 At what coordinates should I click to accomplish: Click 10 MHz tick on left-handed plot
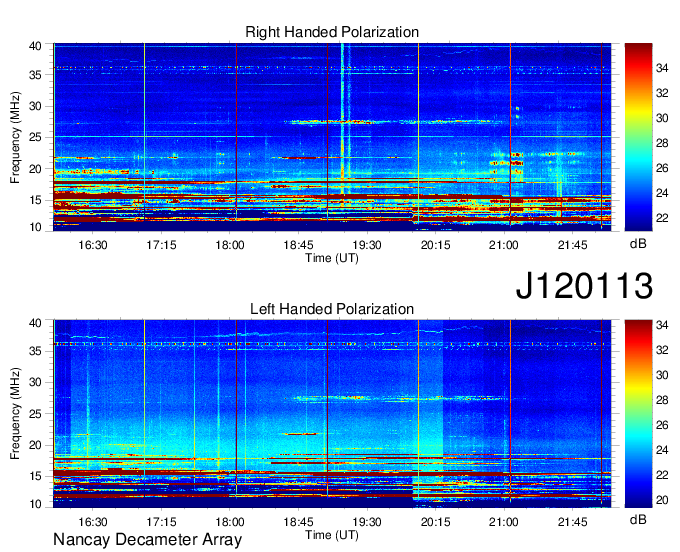(x=35, y=504)
